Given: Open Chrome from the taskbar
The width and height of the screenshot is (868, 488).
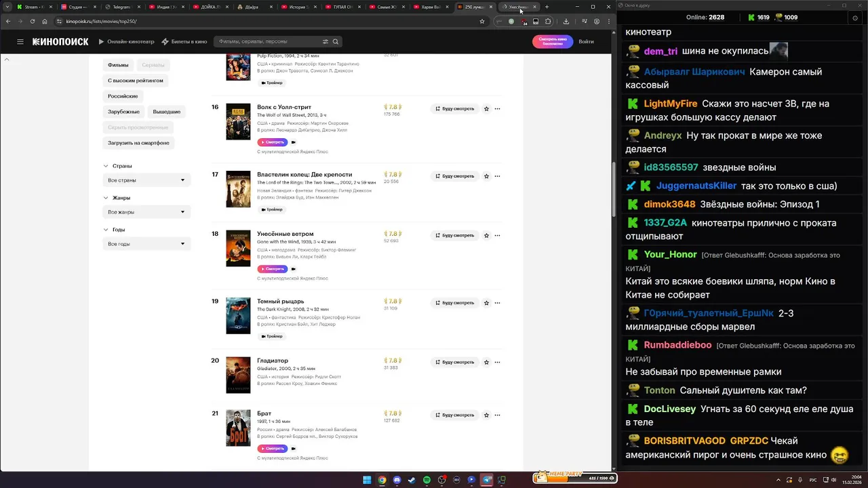Looking at the screenshot, I should [x=382, y=480].
